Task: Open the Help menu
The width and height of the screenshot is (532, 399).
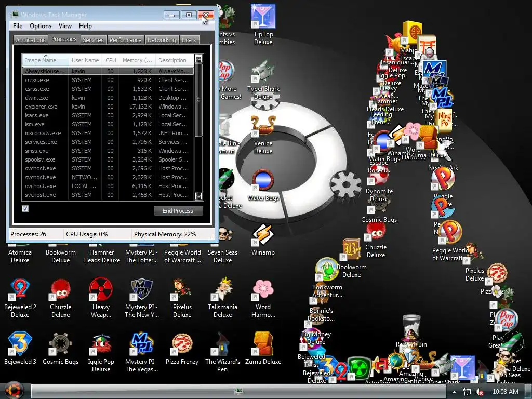Action: (x=85, y=26)
